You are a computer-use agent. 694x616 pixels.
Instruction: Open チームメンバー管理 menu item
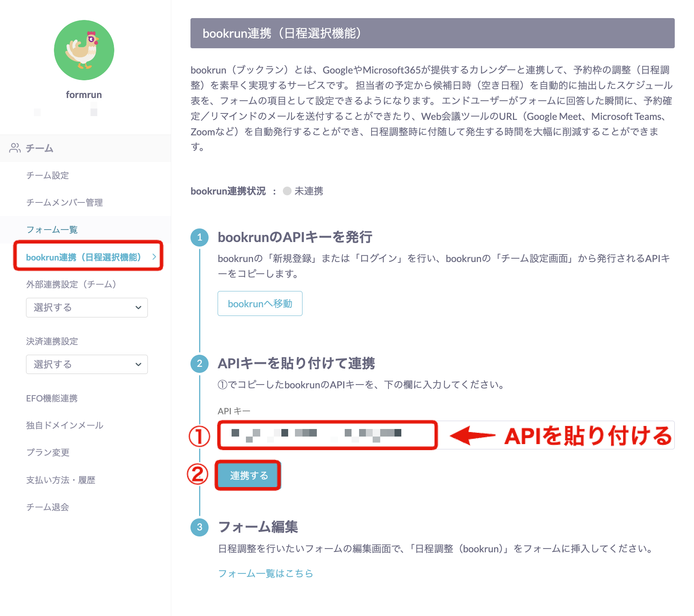tap(64, 202)
